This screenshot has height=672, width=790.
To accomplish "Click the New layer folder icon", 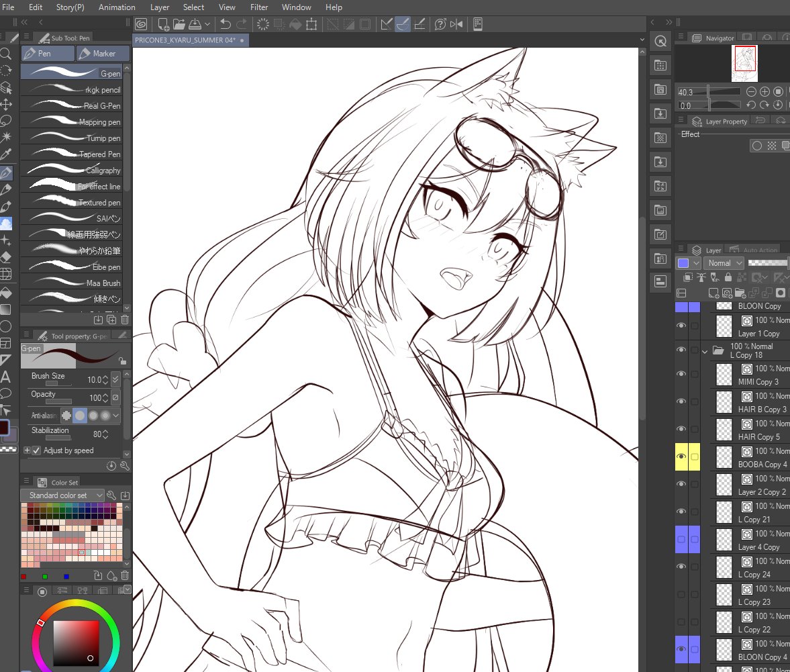I will (x=740, y=293).
